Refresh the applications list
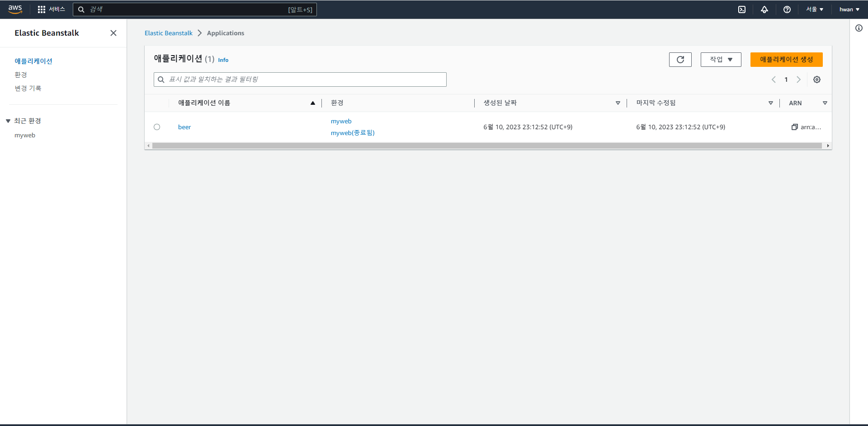Viewport: 868px width, 426px height. [x=680, y=60]
